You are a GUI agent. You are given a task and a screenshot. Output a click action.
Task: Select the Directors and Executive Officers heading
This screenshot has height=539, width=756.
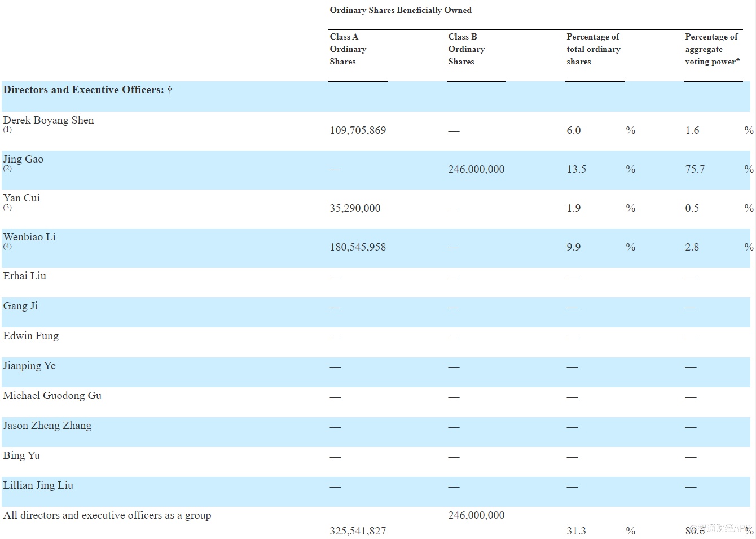pyautogui.click(x=88, y=90)
